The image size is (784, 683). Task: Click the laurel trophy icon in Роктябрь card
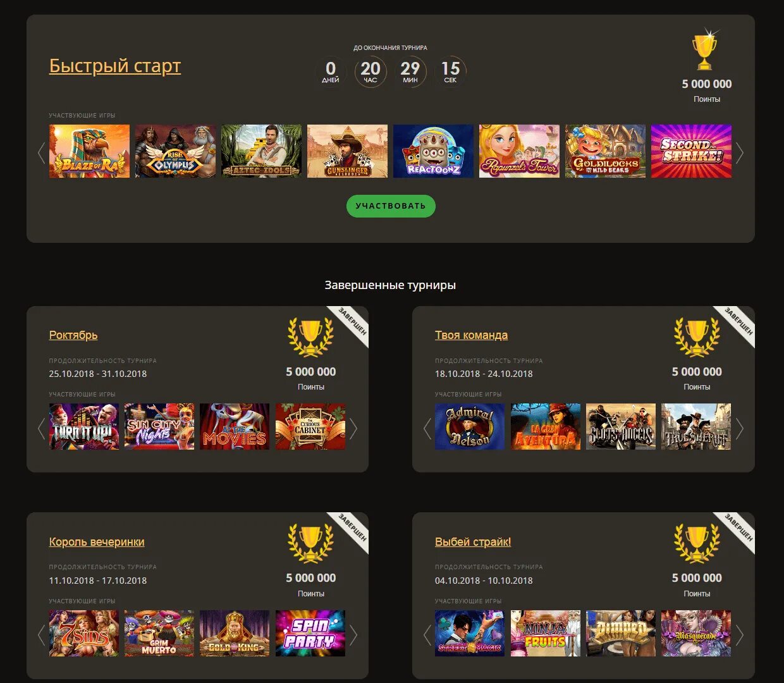tap(310, 337)
